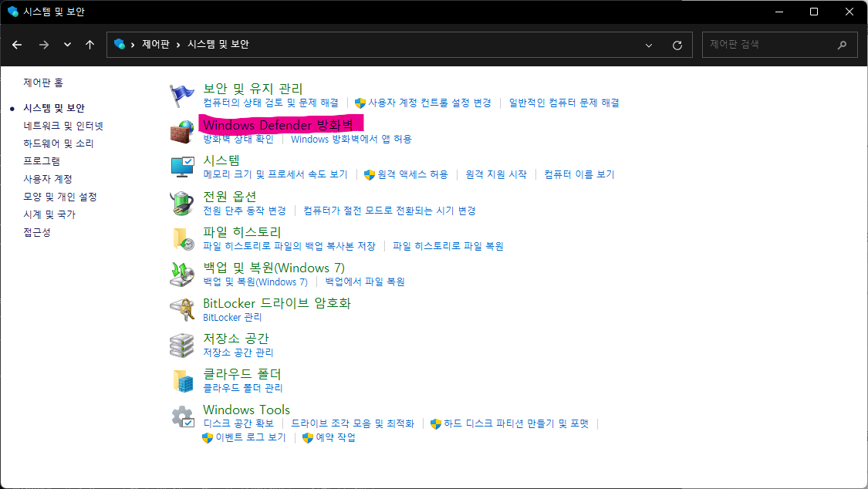Expand chevron after control panel icon in address bar

133,45
